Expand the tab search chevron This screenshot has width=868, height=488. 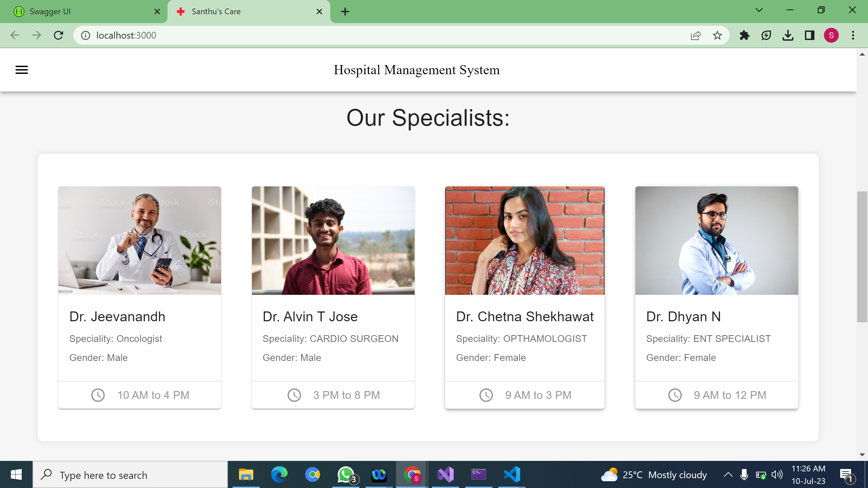[758, 11]
